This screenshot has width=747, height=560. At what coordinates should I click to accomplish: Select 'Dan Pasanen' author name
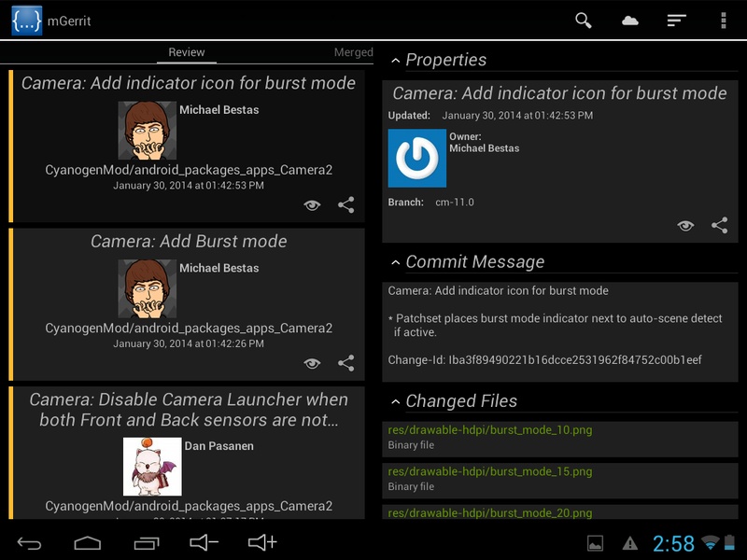pyautogui.click(x=218, y=446)
